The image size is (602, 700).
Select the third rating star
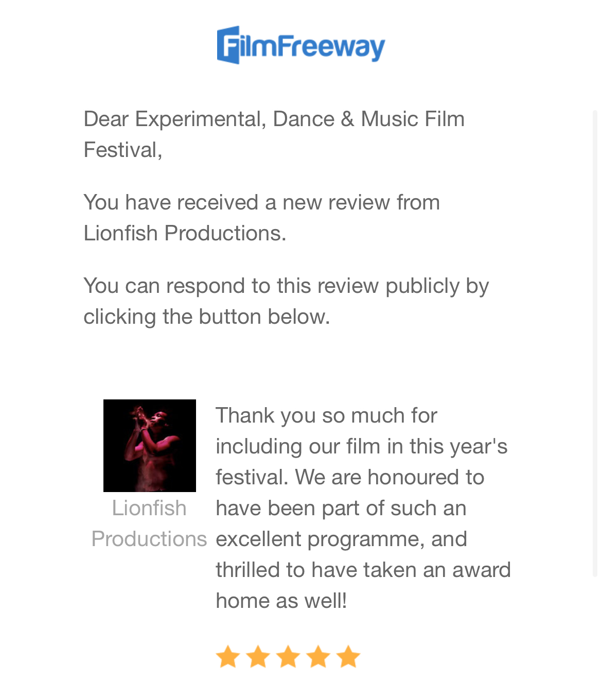coord(288,657)
